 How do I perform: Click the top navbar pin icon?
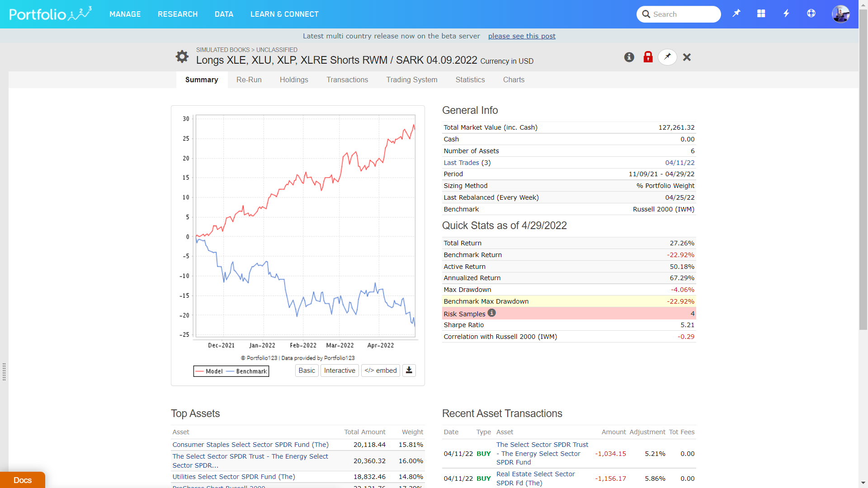pos(736,14)
